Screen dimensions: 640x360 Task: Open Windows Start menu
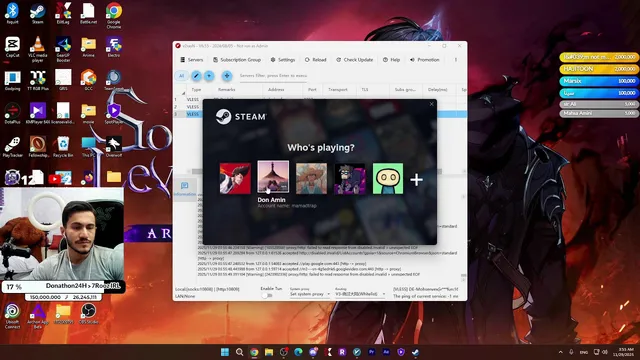[225, 352]
